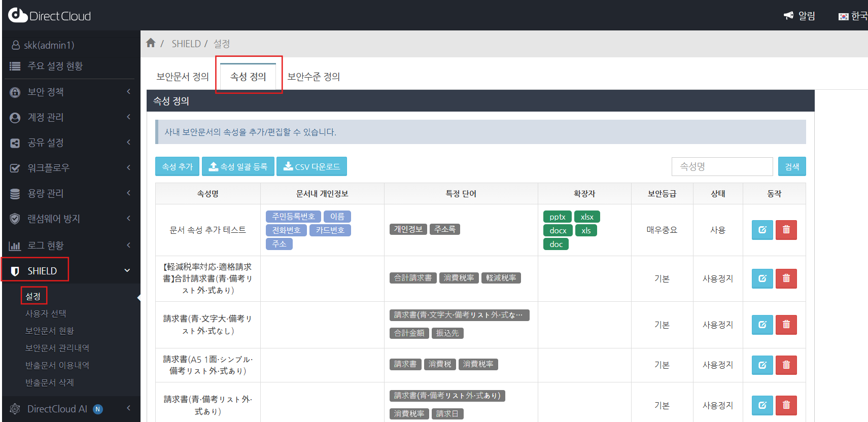
Task: Click the 속성명 search input field
Action: (x=722, y=166)
